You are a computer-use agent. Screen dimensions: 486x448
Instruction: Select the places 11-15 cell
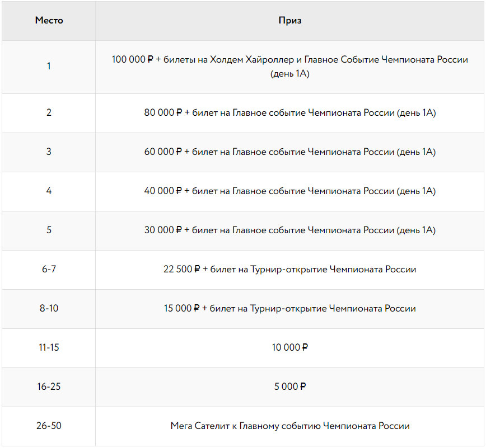pyautogui.click(x=49, y=347)
